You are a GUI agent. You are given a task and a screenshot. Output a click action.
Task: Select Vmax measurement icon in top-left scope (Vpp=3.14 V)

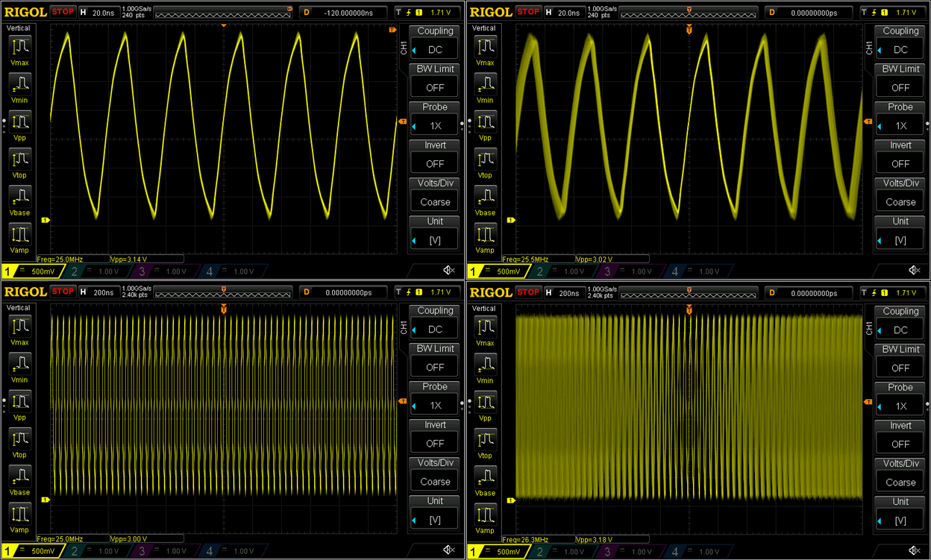(20, 47)
